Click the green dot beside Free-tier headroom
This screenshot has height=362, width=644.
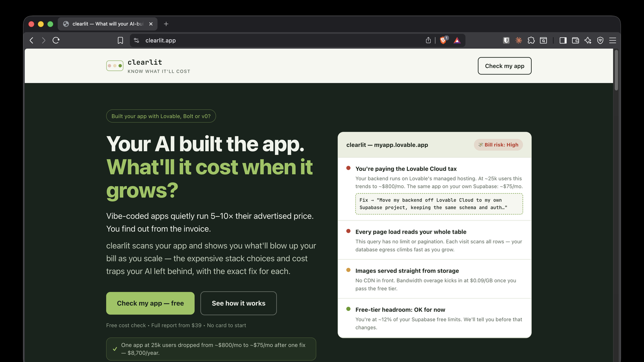click(349, 309)
